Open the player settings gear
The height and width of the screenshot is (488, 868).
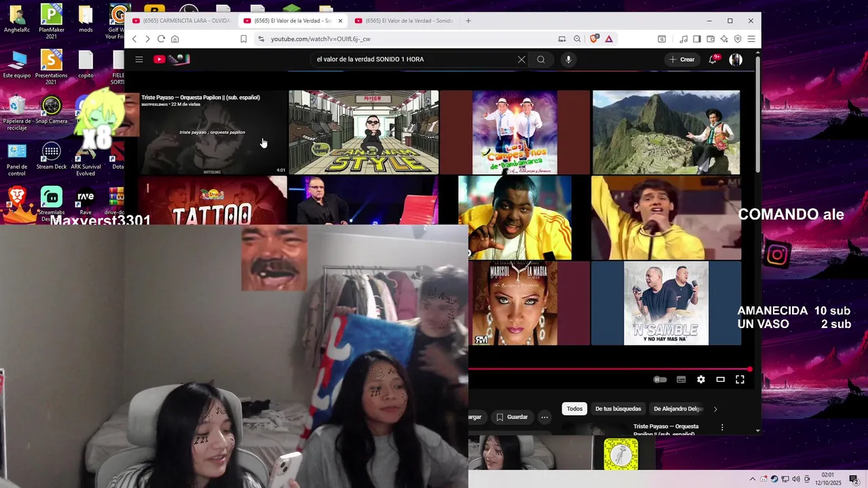pos(701,380)
